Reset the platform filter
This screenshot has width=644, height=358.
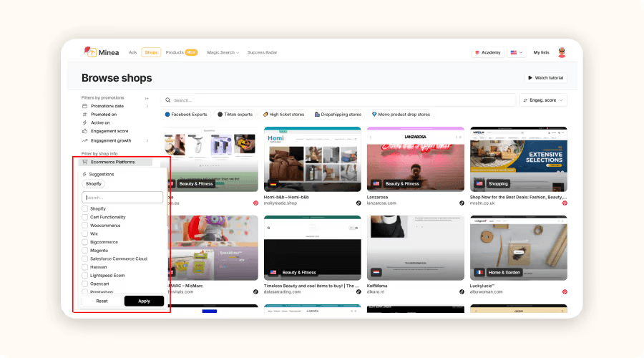102,301
